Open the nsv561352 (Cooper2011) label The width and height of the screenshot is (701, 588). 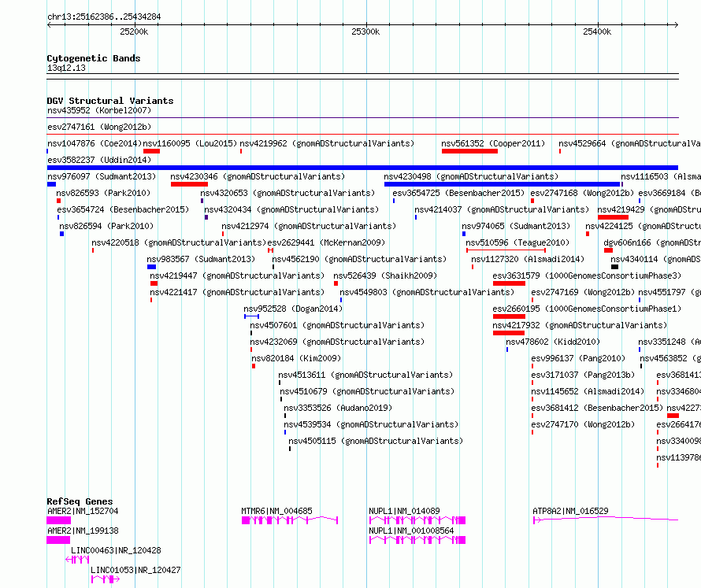[x=493, y=143]
